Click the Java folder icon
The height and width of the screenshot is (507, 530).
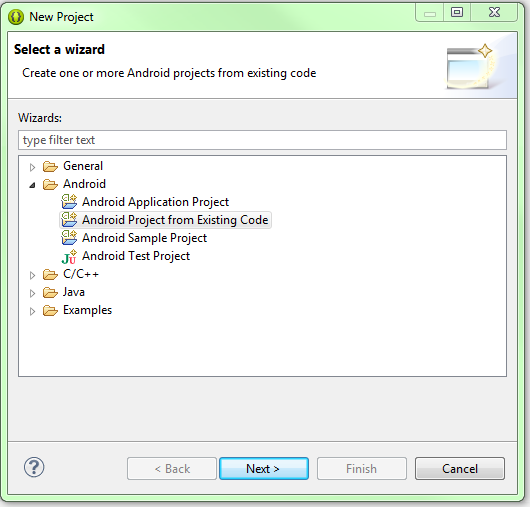[x=50, y=292]
